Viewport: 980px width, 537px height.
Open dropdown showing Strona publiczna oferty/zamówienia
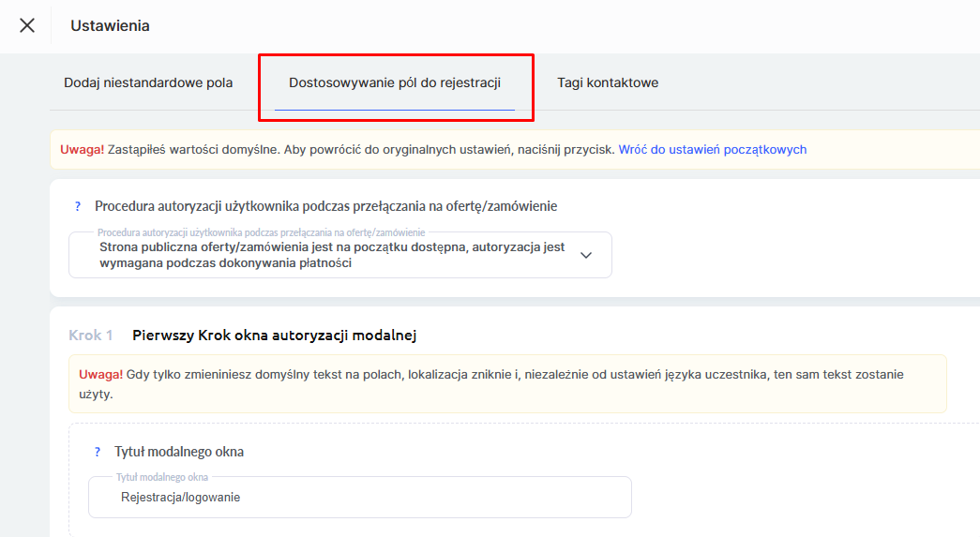point(332,255)
